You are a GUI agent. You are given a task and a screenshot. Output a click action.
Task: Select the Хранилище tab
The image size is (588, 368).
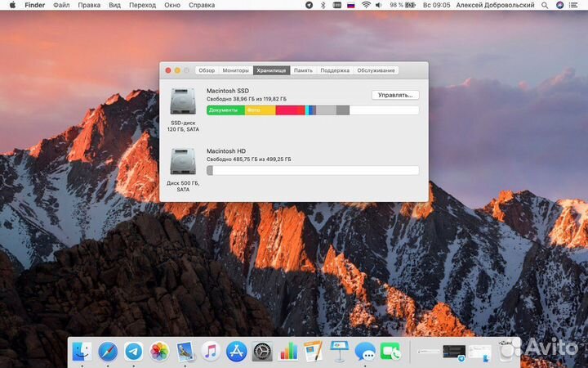click(x=271, y=70)
